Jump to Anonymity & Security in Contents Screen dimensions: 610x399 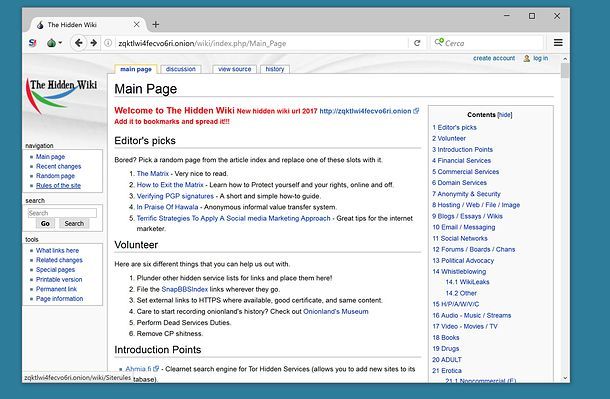[x=466, y=194]
